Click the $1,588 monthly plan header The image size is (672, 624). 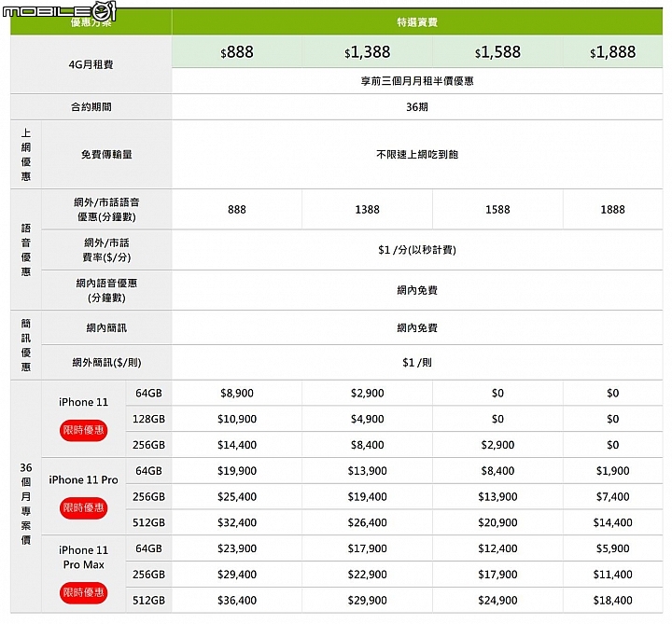tap(497, 52)
